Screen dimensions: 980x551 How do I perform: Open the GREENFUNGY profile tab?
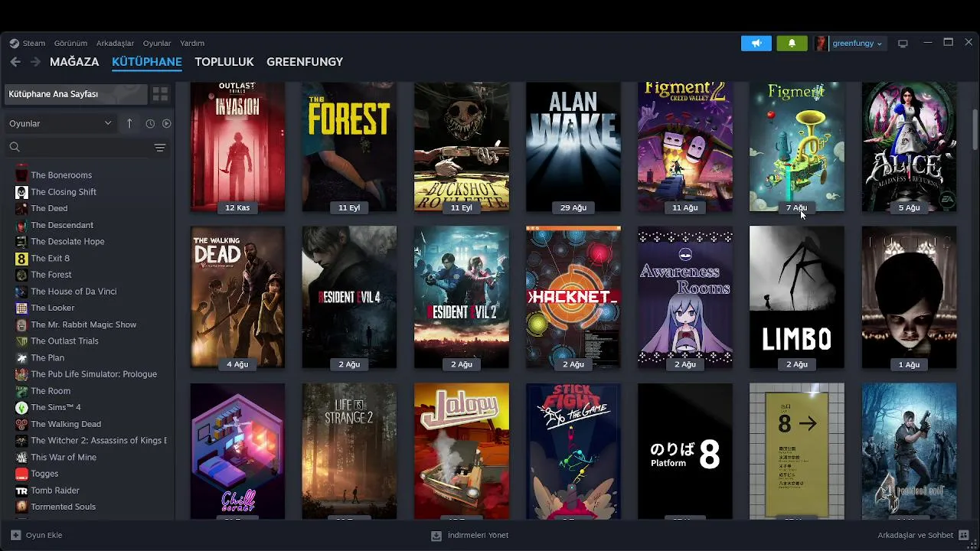coord(305,62)
